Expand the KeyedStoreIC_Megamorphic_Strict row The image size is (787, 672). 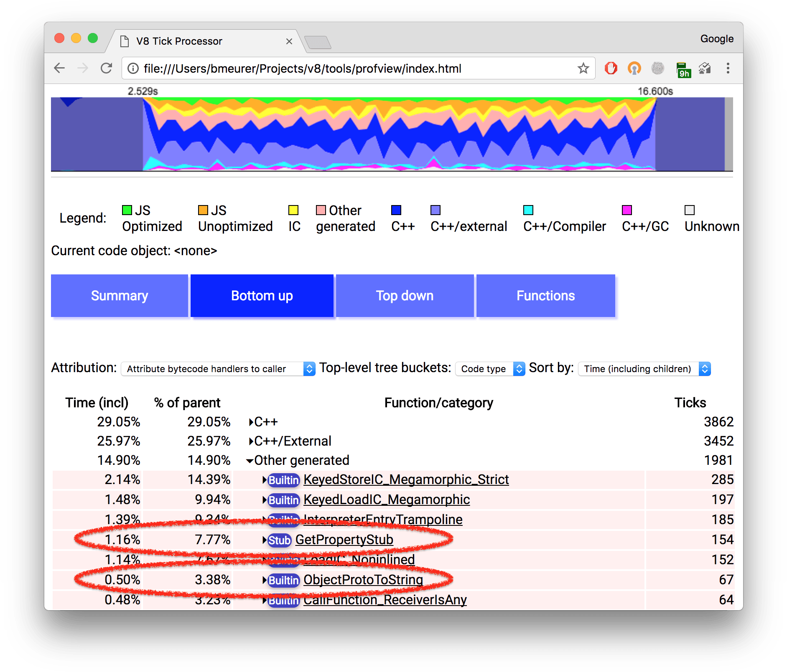pyautogui.click(x=265, y=480)
